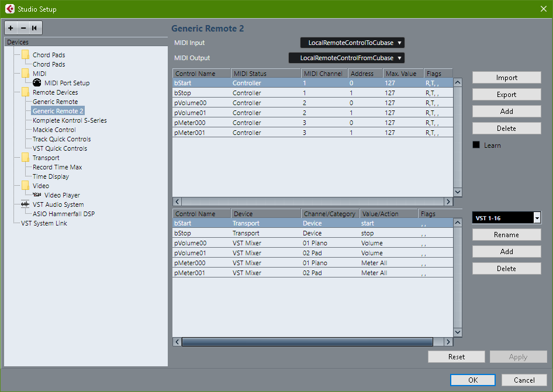Click scroll down arrow of lower table
This screenshot has width=553, height=392.
pyautogui.click(x=458, y=332)
